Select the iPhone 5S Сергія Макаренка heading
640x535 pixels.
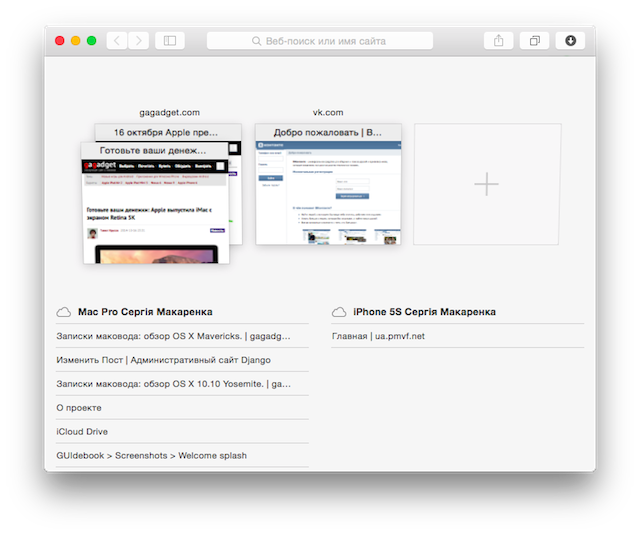coord(424,312)
